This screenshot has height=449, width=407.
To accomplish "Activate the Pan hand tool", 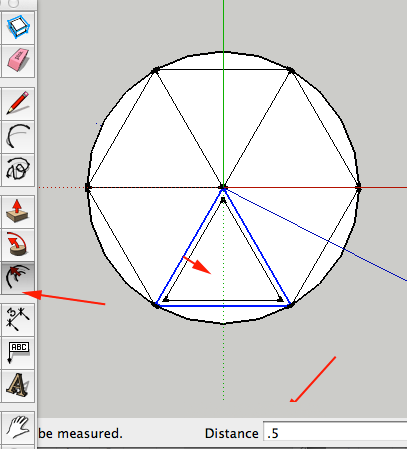I will pos(18,427).
